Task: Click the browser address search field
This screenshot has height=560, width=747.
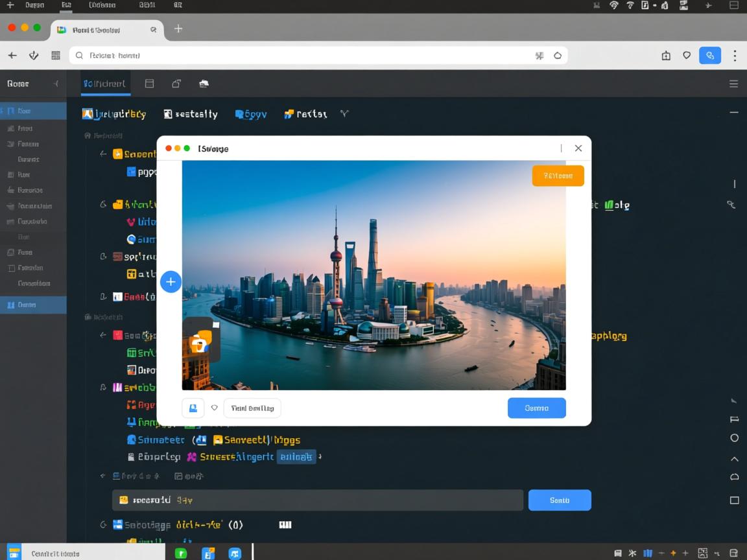Action: click(318, 56)
